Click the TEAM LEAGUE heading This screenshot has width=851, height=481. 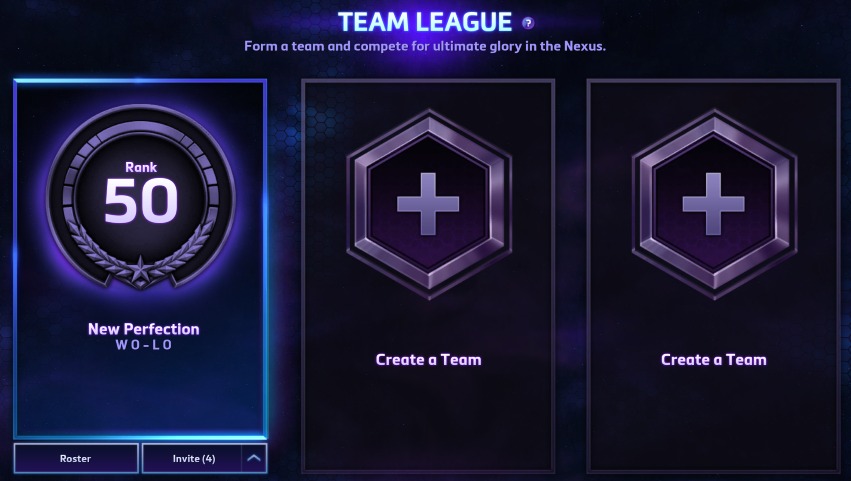pyautogui.click(x=425, y=22)
